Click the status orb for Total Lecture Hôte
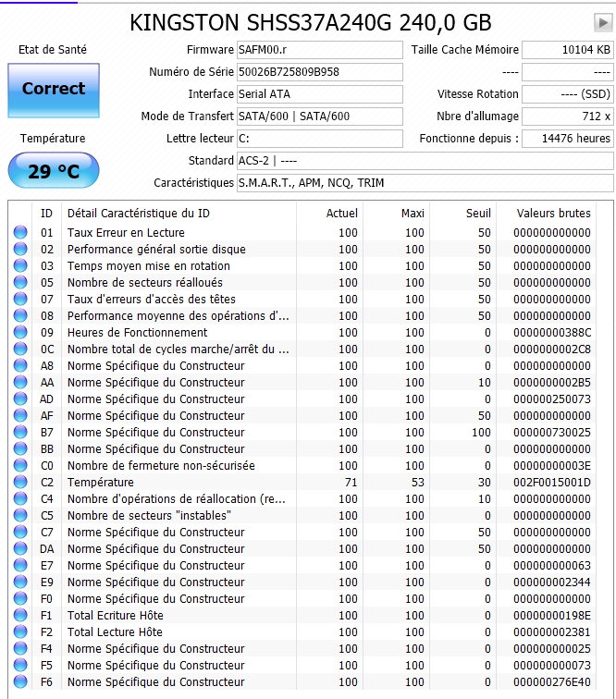The height and width of the screenshot is (699, 616). point(20,632)
